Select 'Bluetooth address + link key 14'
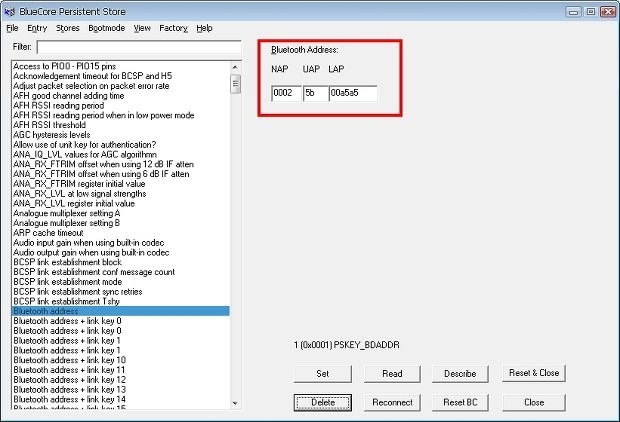This screenshot has height=422, width=620. click(121, 399)
